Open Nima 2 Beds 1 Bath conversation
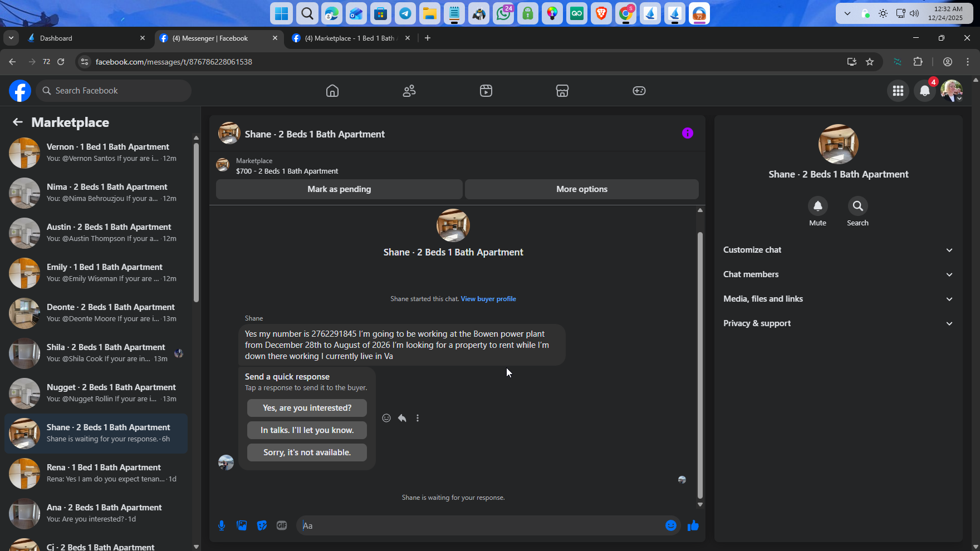The width and height of the screenshot is (980, 551). [96, 193]
